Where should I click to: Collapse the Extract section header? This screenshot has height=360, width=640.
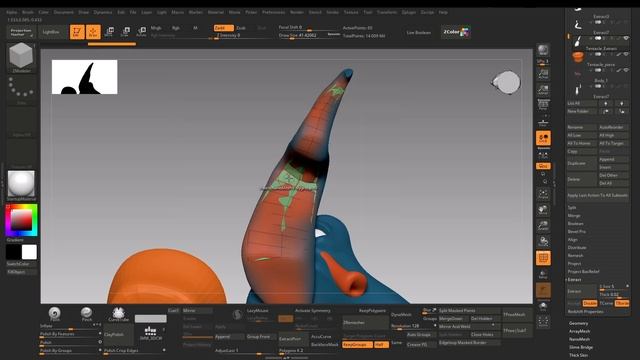tap(574, 280)
